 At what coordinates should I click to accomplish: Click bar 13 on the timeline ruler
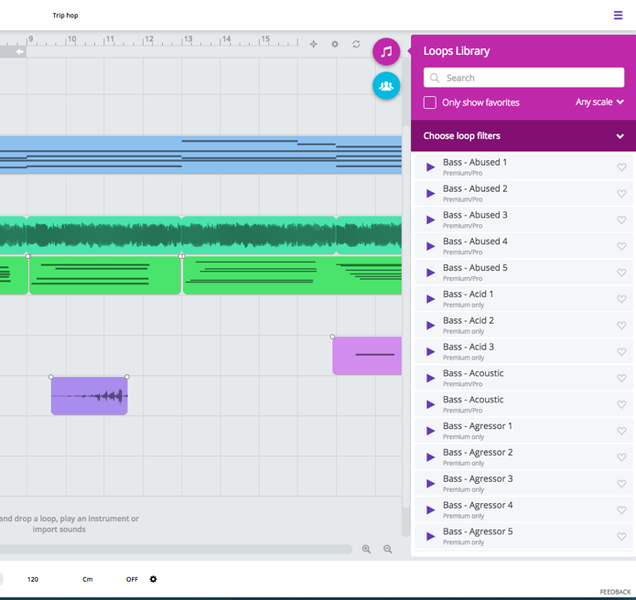188,39
